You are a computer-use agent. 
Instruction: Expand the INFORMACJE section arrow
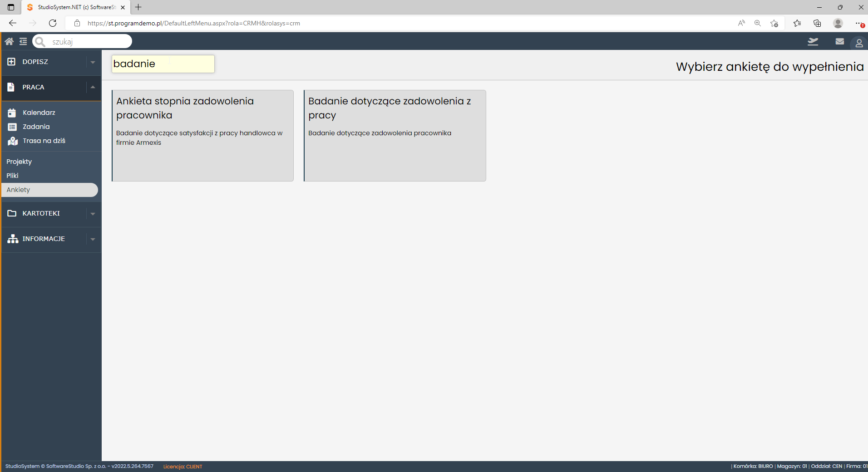(93, 239)
